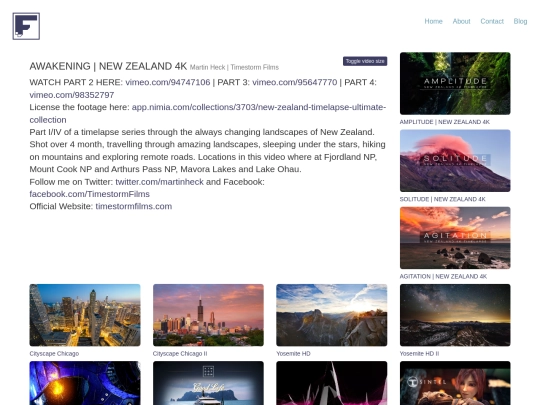Image resolution: width=540 pixels, height=405 pixels.
Task: Follow the vimeo.com/95647770 link
Action: point(294,82)
